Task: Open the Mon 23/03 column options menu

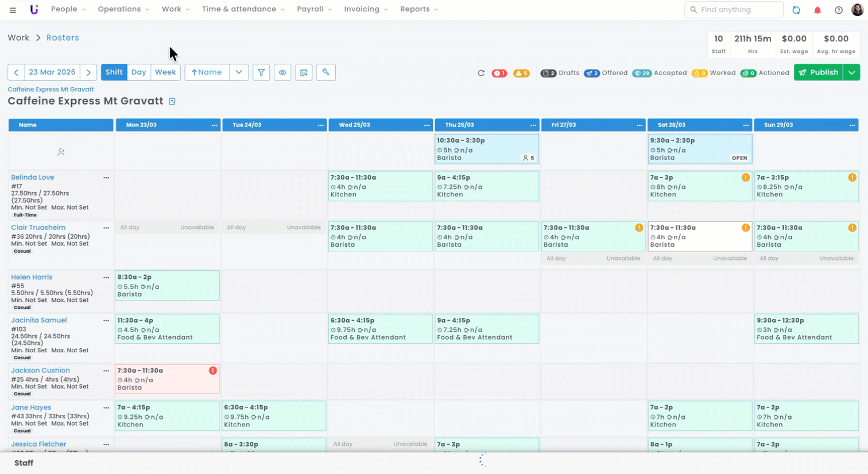Action: click(x=214, y=125)
